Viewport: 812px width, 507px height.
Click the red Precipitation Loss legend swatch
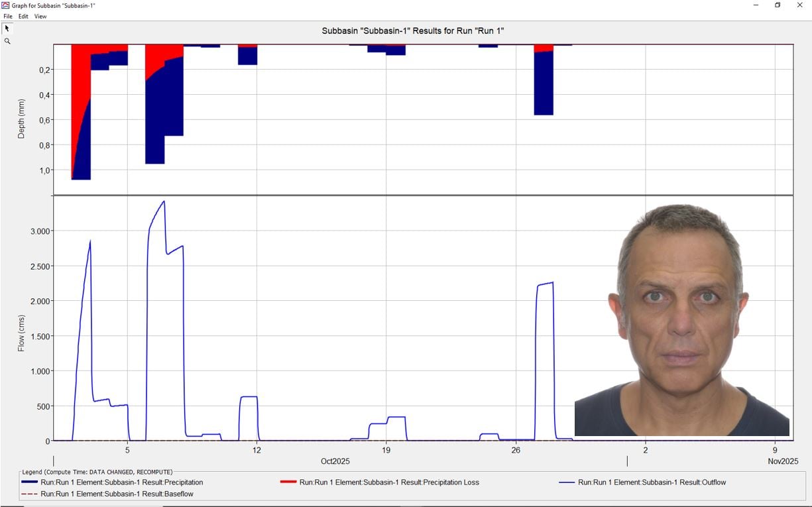point(288,482)
